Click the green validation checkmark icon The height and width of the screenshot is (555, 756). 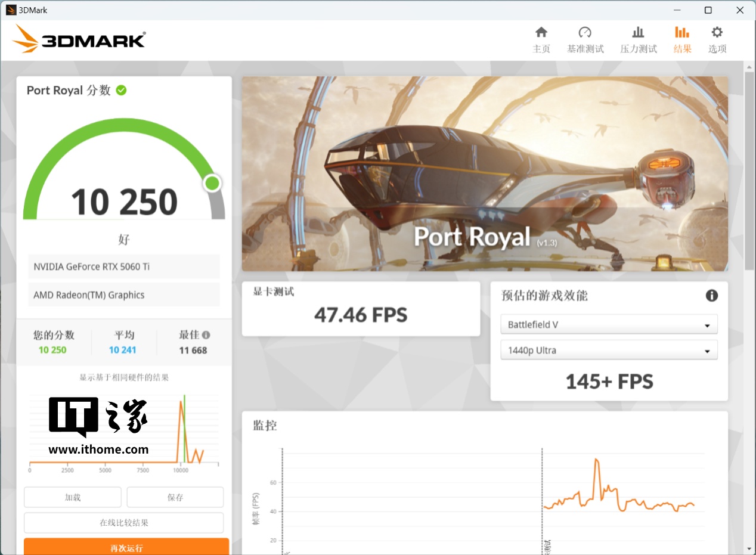(121, 90)
